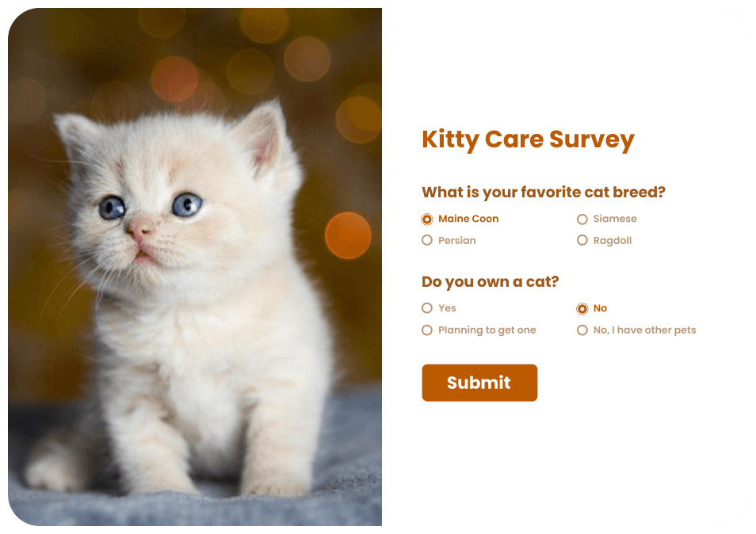Click the Kitty Care Survey title
The image size is (756, 534).
(x=528, y=139)
